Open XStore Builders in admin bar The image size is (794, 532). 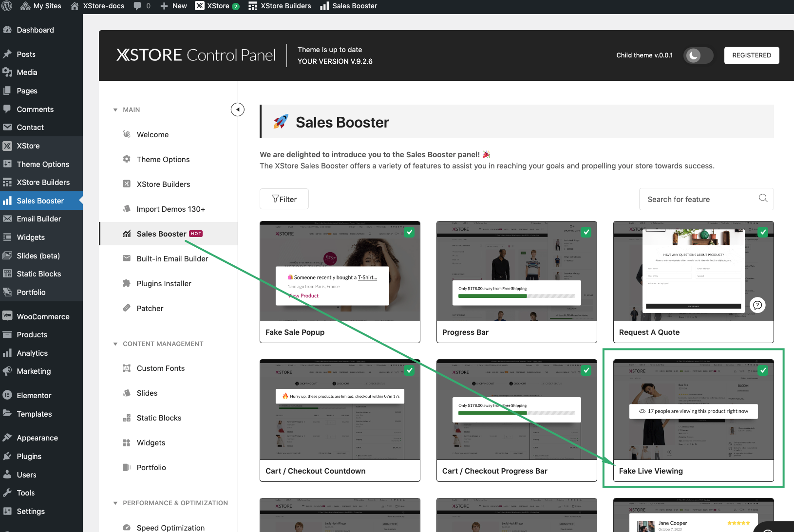[280, 6]
